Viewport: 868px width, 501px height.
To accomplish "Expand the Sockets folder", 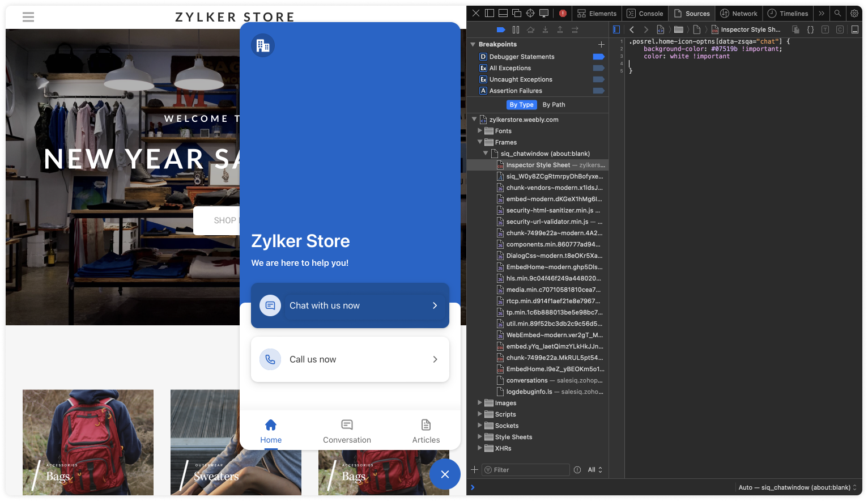I will [480, 426].
